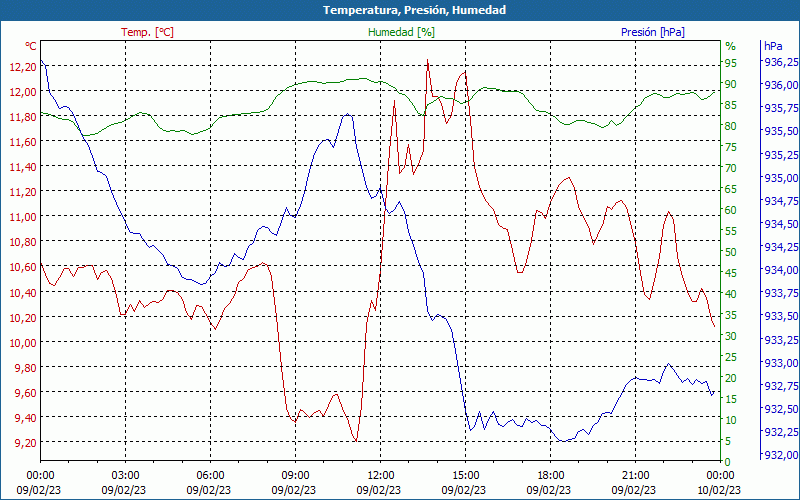Click time axis label 06:00 09/02/23

point(209,483)
